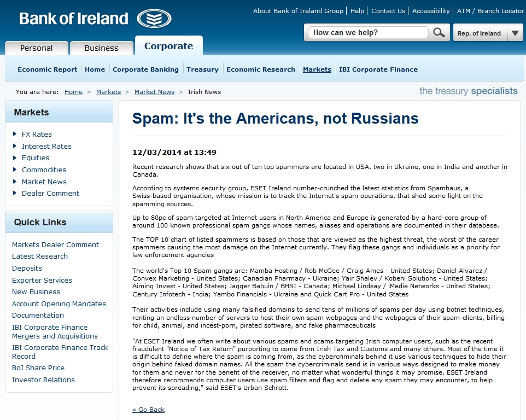Open the Treasury menu item
This screenshot has height=420, width=526.
coord(202,69)
